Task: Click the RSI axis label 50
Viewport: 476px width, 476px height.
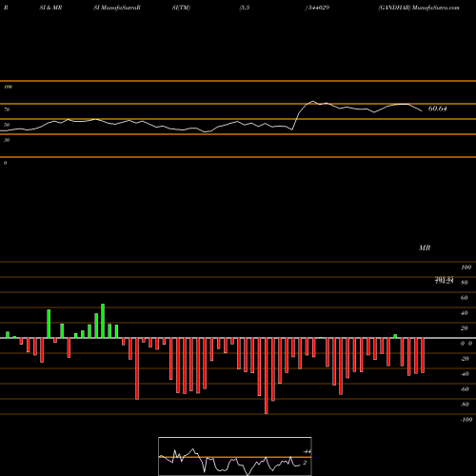Action: [x=7, y=125]
